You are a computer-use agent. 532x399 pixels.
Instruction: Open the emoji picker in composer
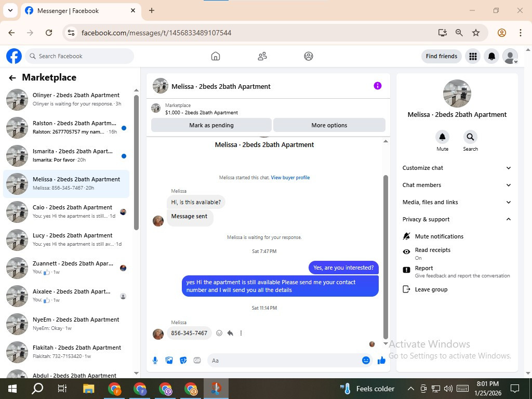pyautogui.click(x=366, y=361)
